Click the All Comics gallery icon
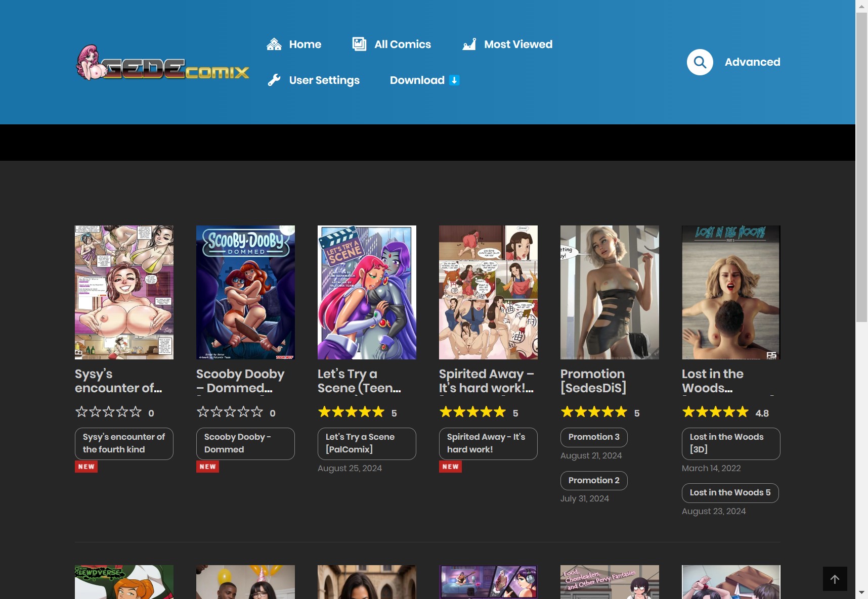 (359, 44)
